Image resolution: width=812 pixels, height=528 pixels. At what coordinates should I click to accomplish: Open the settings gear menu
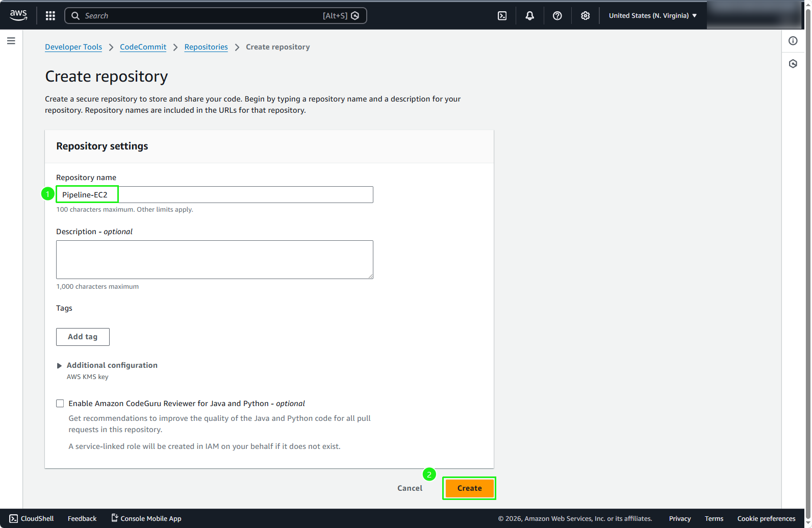coord(585,16)
